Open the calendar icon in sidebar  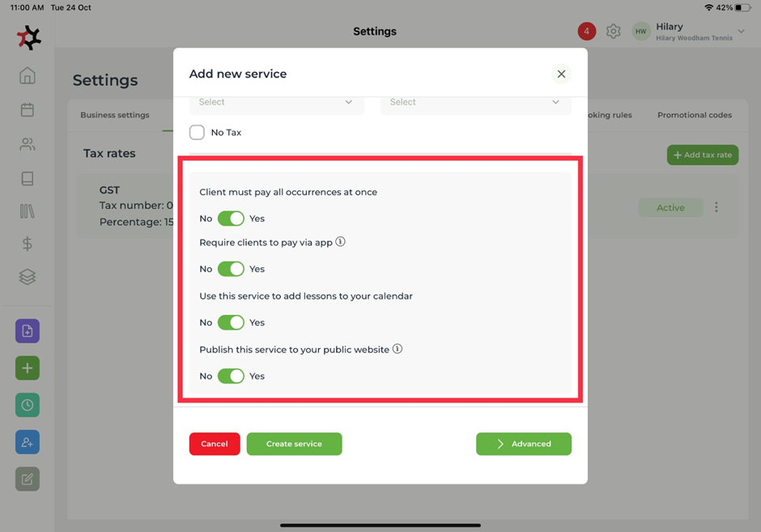28,110
